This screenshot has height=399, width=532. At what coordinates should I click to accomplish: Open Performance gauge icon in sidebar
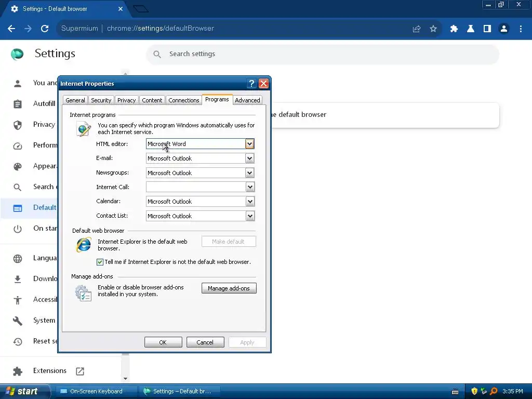18,145
